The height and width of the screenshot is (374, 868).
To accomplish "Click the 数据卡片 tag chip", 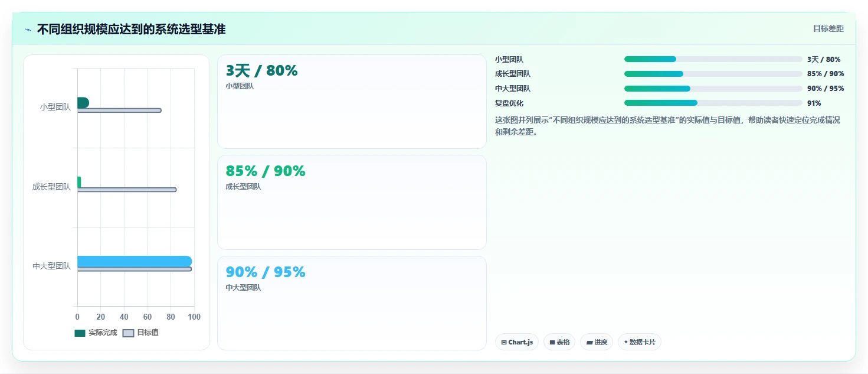I will [x=640, y=342].
